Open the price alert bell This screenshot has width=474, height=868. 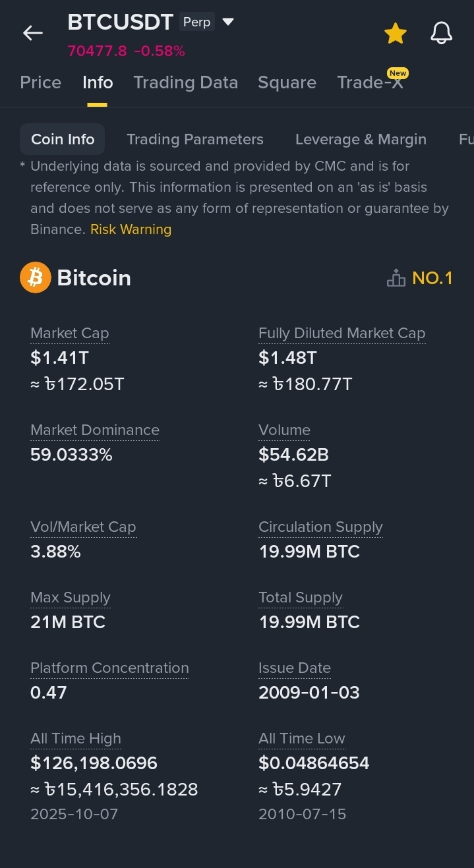pyautogui.click(x=441, y=33)
